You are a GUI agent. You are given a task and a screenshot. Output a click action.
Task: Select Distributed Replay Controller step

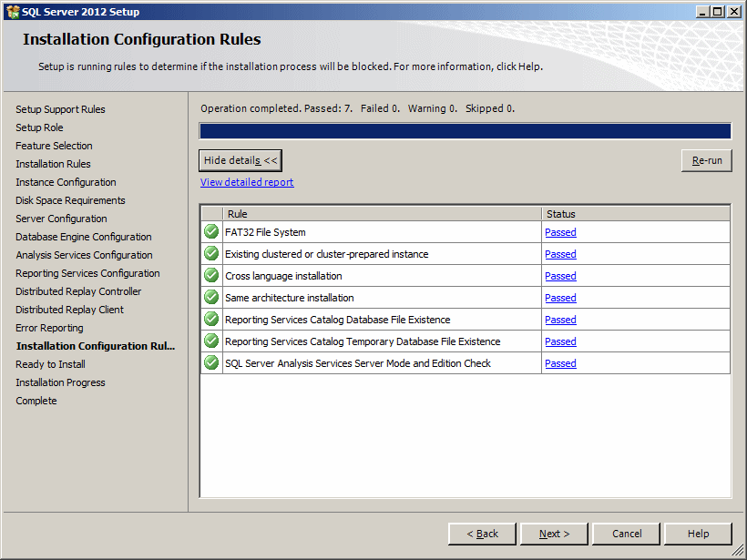pyautogui.click(x=78, y=291)
